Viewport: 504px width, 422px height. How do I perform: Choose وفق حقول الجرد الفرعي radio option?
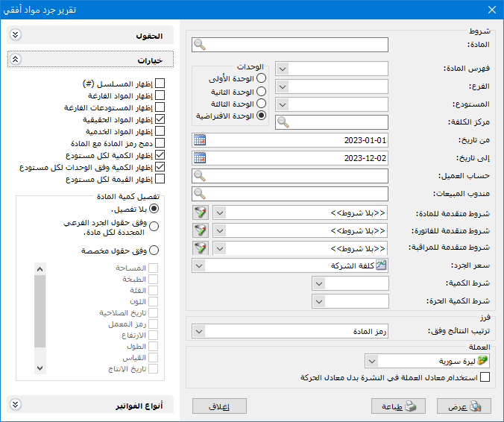click(154, 226)
